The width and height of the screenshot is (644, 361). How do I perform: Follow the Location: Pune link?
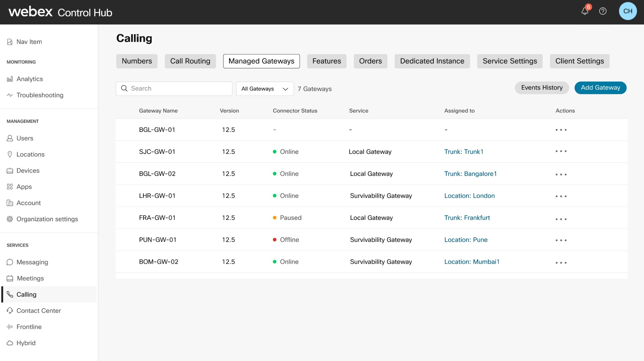pyautogui.click(x=466, y=240)
